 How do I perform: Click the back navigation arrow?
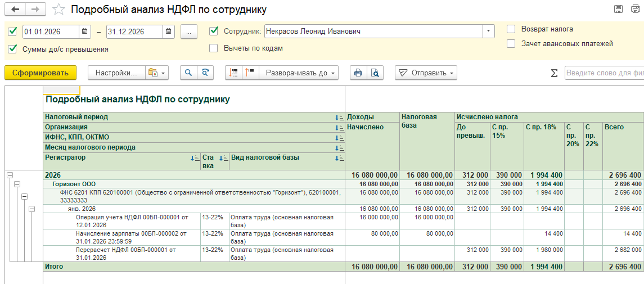[15, 10]
